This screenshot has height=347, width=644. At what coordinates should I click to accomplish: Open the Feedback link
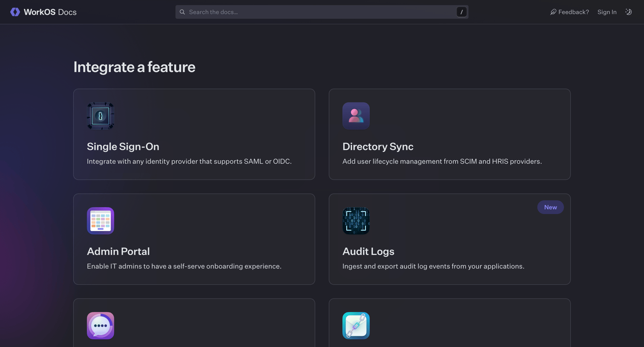tap(569, 12)
